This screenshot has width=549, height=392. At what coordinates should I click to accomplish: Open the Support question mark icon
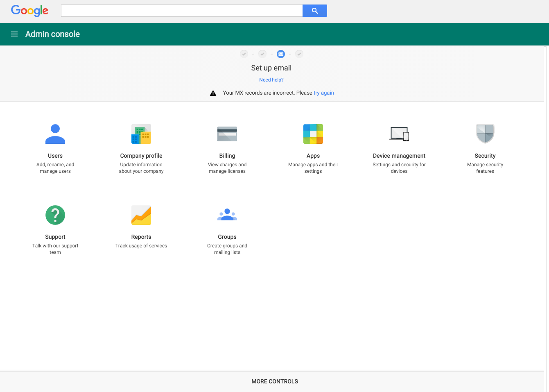point(55,215)
